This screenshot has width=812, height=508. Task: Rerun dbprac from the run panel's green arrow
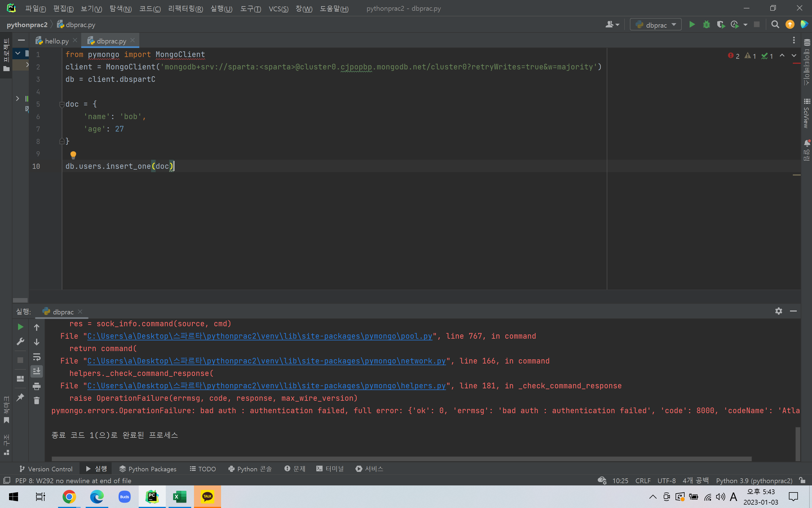pyautogui.click(x=20, y=327)
